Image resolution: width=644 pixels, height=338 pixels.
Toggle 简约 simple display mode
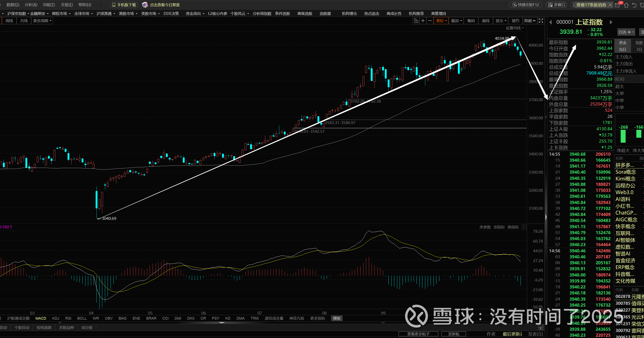(515, 21)
